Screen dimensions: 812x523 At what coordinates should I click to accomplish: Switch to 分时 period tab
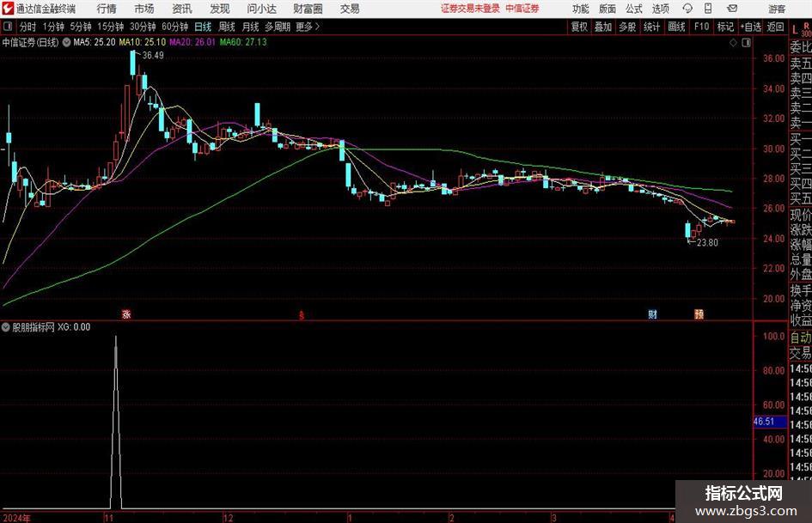tap(27, 27)
